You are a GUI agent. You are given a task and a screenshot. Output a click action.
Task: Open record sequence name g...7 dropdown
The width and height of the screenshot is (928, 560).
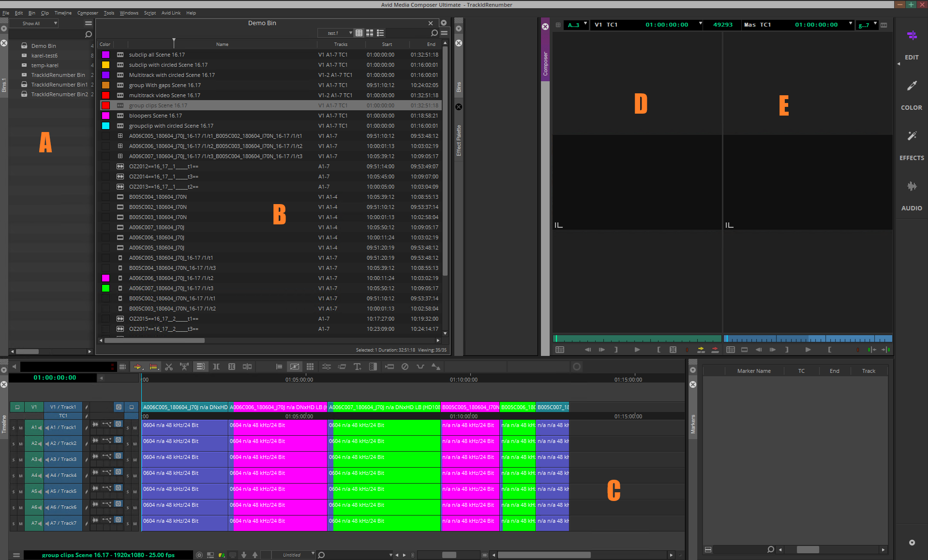click(867, 25)
